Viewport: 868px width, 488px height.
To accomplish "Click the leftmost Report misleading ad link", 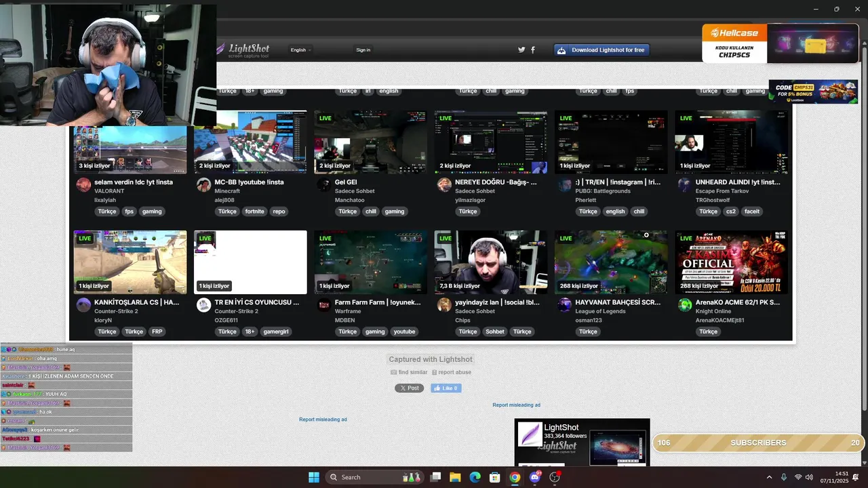I will 323,420.
